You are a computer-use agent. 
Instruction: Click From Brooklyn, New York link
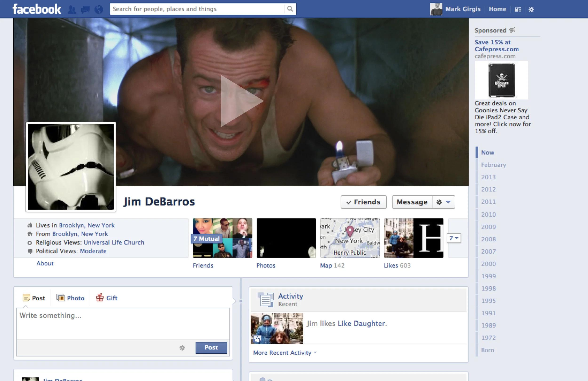(80, 234)
